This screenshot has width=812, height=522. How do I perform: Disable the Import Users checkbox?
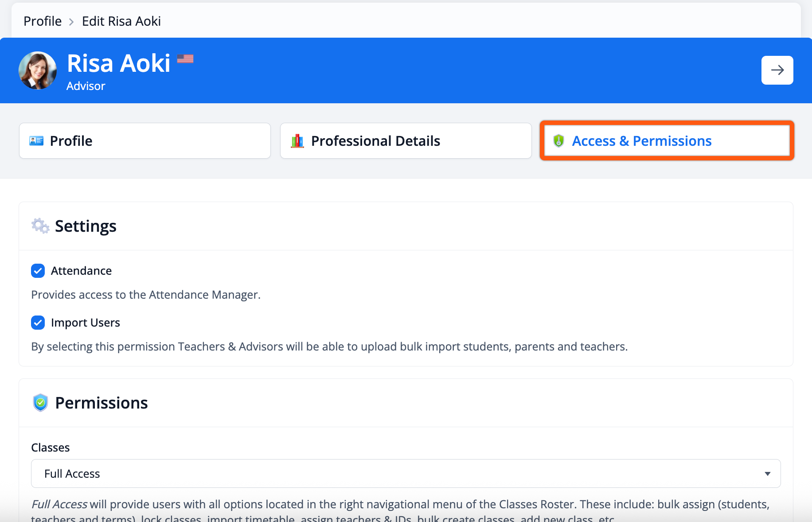38,323
